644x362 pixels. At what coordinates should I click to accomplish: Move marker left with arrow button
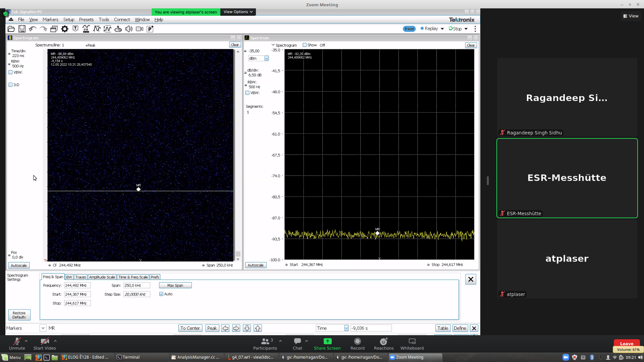pos(225,328)
